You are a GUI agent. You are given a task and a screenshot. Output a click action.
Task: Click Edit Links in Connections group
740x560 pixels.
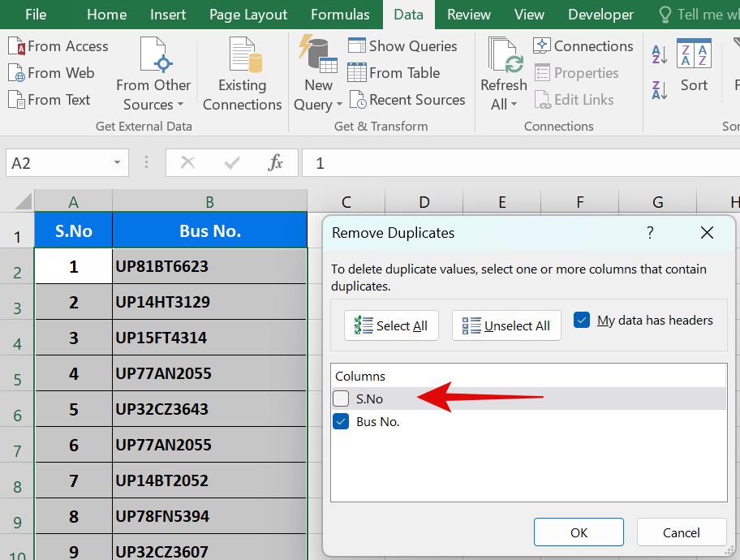(574, 100)
